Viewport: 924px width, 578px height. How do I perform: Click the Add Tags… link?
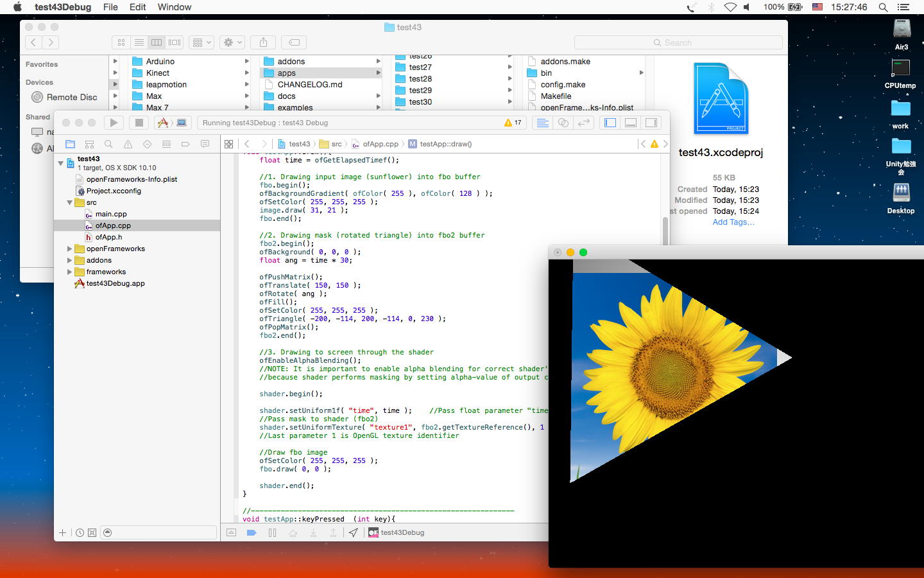(733, 222)
